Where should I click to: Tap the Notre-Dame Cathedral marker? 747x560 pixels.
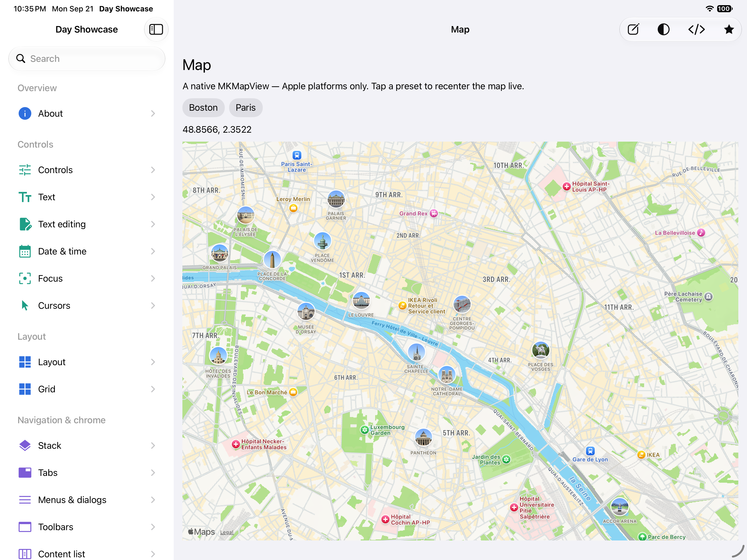tap(447, 375)
